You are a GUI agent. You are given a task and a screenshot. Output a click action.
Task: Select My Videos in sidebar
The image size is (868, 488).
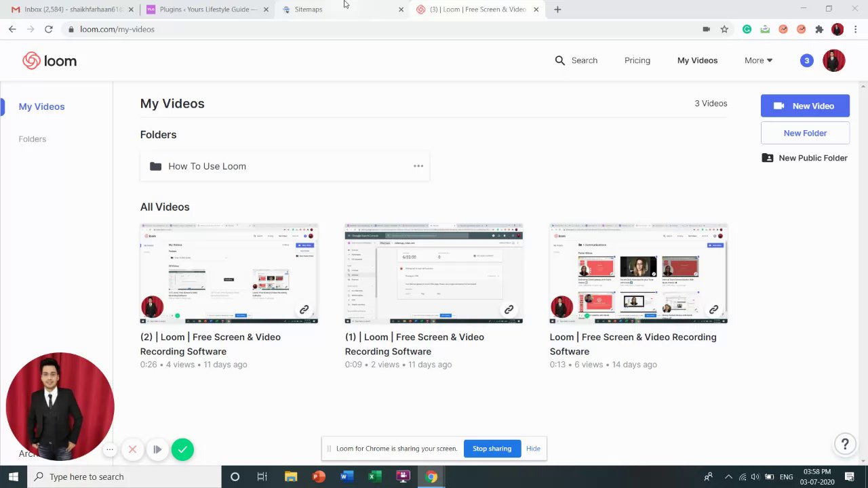click(41, 106)
